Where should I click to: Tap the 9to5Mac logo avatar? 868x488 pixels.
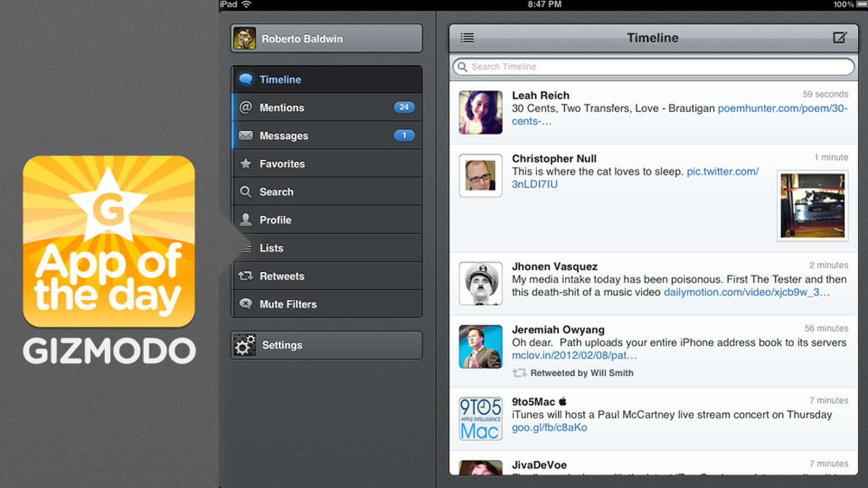coord(481,419)
